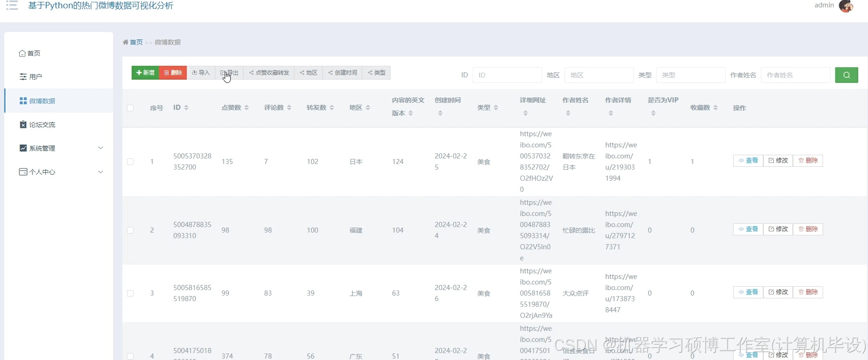Screen dimensions: 868x360
Task: Open 用户 in the sidebar
Action: tap(58, 77)
